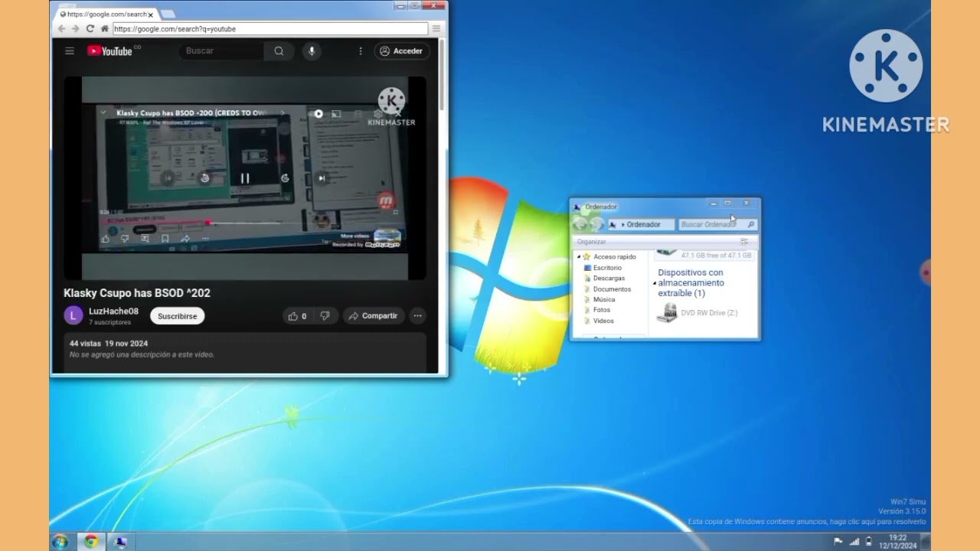This screenshot has height=551, width=980.
Task: Close the Ordenador window
Action: tap(746, 204)
